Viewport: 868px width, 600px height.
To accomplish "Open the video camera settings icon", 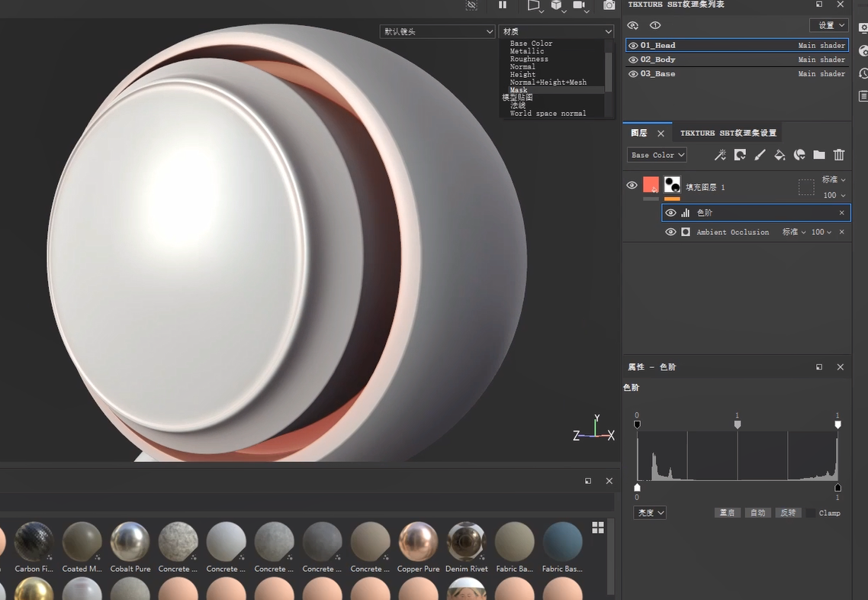I will click(580, 5).
